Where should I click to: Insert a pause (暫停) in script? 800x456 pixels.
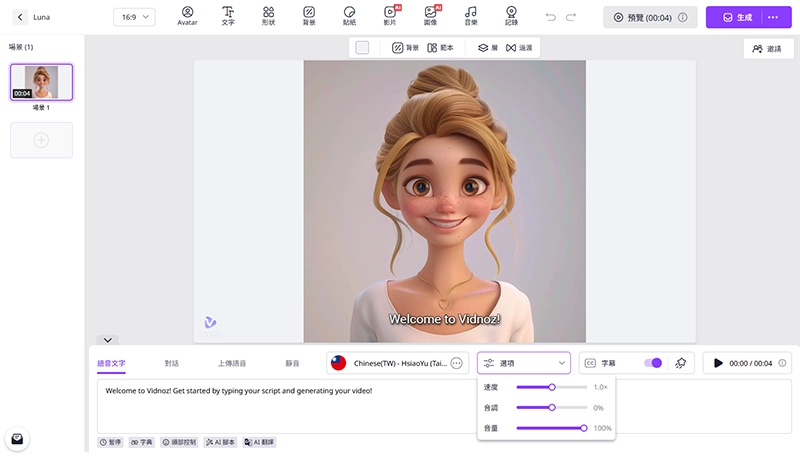[x=110, y=442]
